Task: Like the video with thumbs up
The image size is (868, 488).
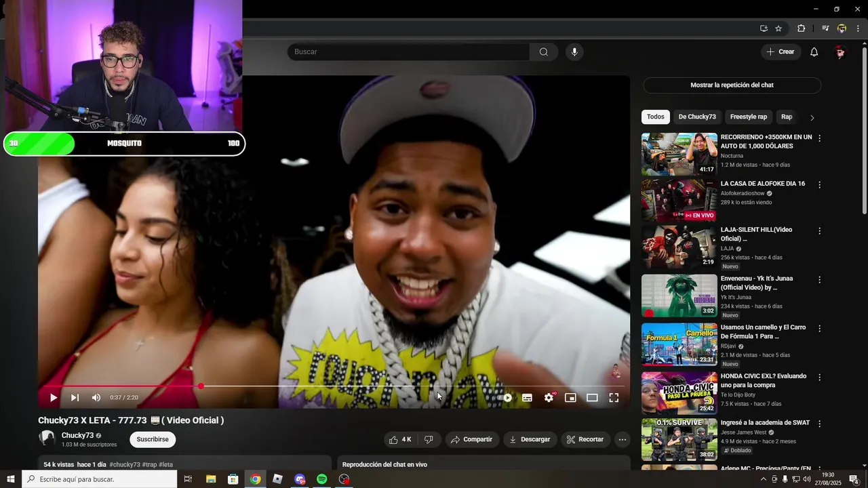Action: click(x=402, y=440)
